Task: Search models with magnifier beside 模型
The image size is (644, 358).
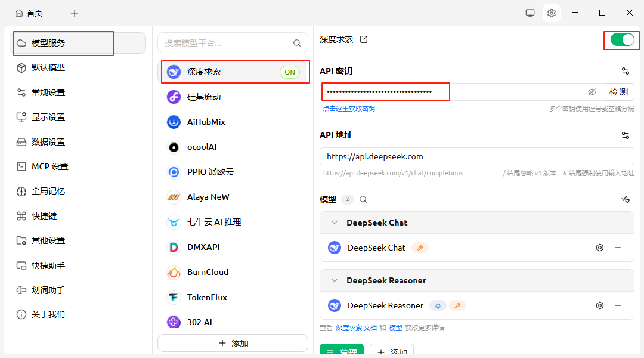Action: coord(363,199)
